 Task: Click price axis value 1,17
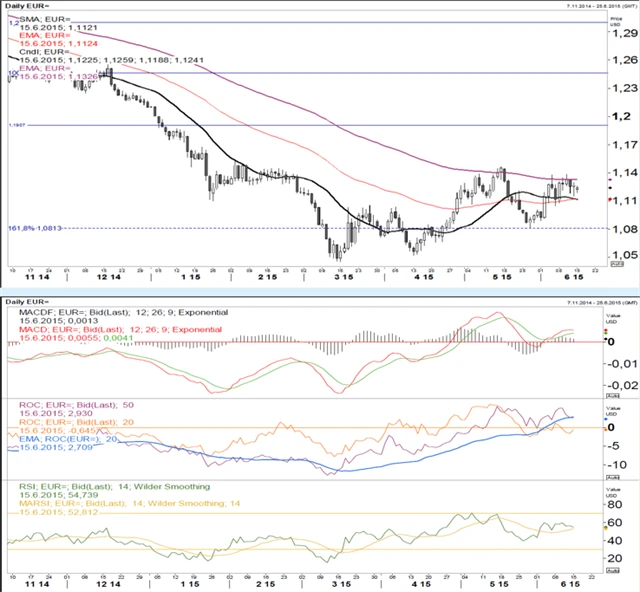click(623, 145)
